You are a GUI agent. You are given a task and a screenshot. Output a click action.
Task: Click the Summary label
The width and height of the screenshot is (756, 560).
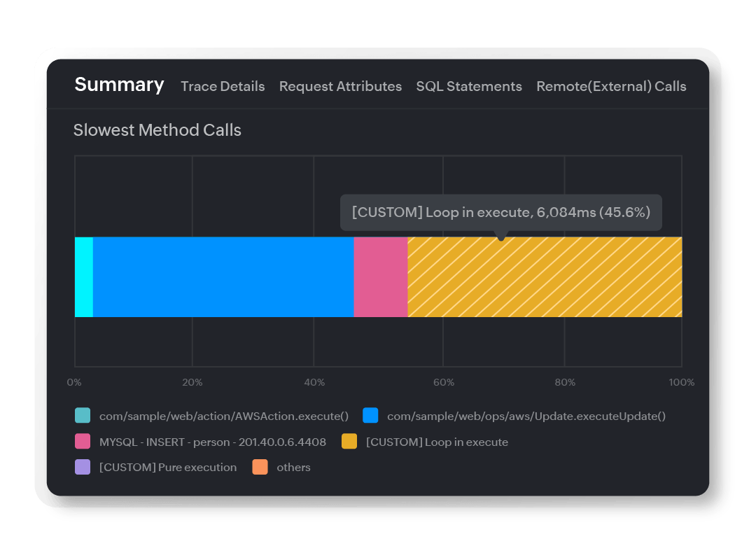(119, 85)
